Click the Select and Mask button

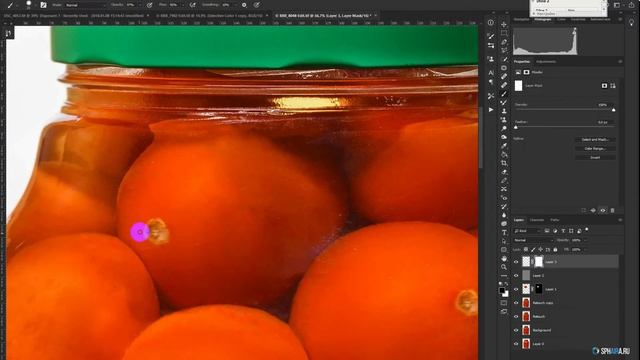pos(595,140)
